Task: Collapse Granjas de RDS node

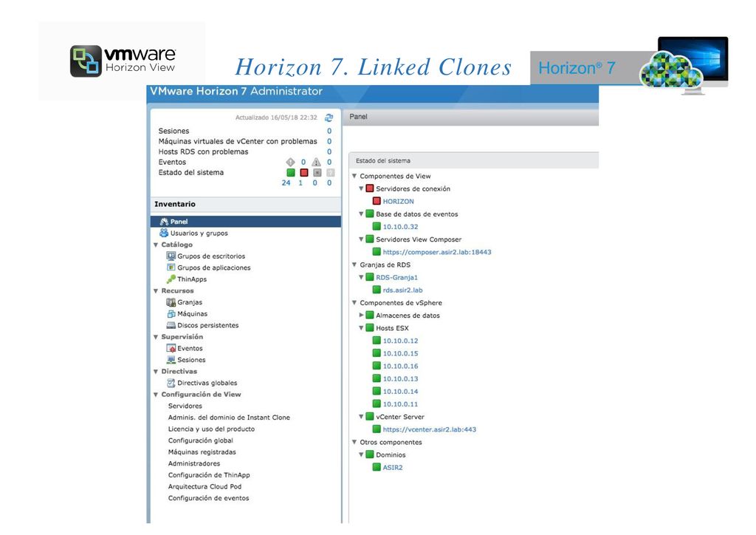Action: pyautogui.click(x=354, y=265)
